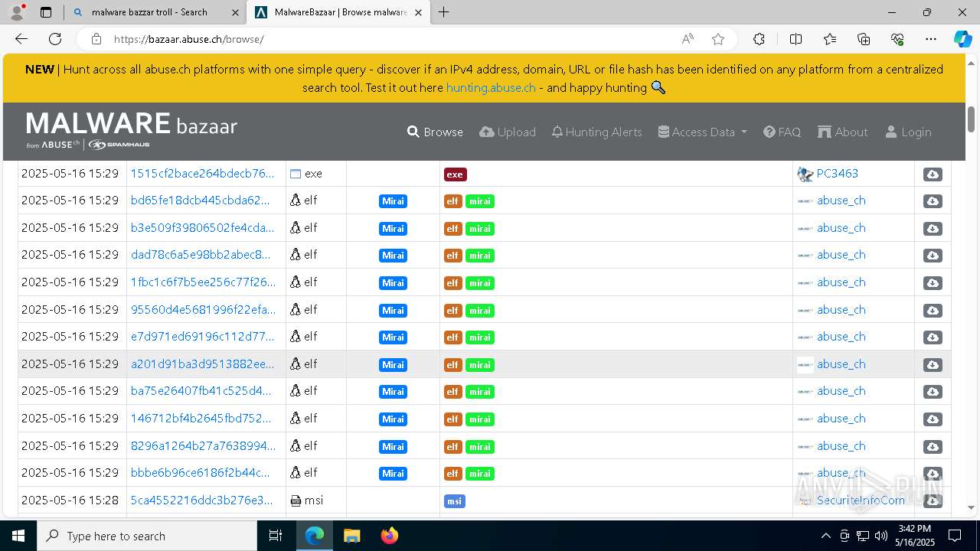
Task: Enable split screen view
Action: point(795,39)
